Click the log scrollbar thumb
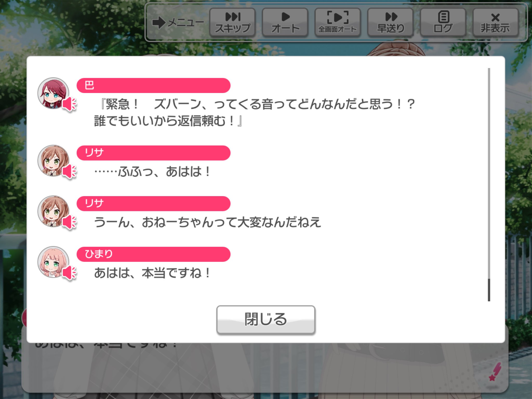Image resolution: width=532 pixels, height=399 pixels. pos(489,290)
